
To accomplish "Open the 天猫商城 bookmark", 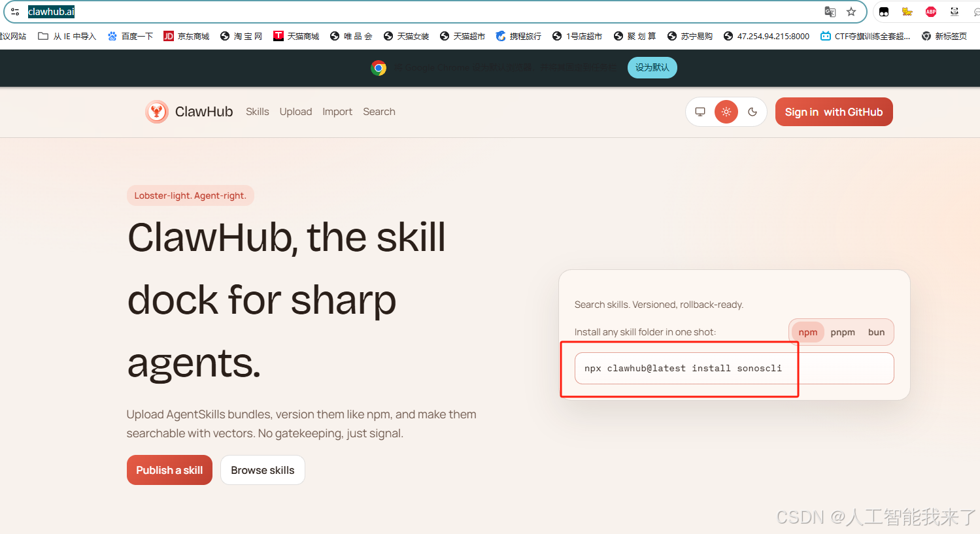I will tap(296, 36).
